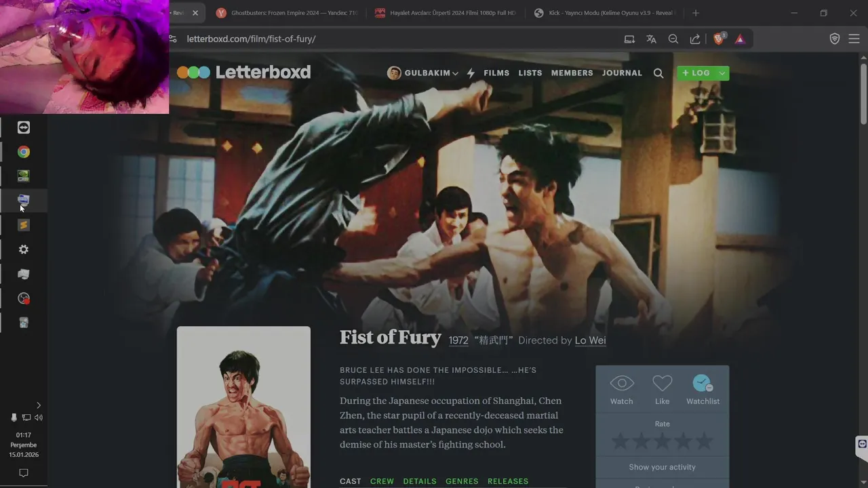The image size is (868, 488).
Task: Open the MEMBERS menu
Action: 572,73
